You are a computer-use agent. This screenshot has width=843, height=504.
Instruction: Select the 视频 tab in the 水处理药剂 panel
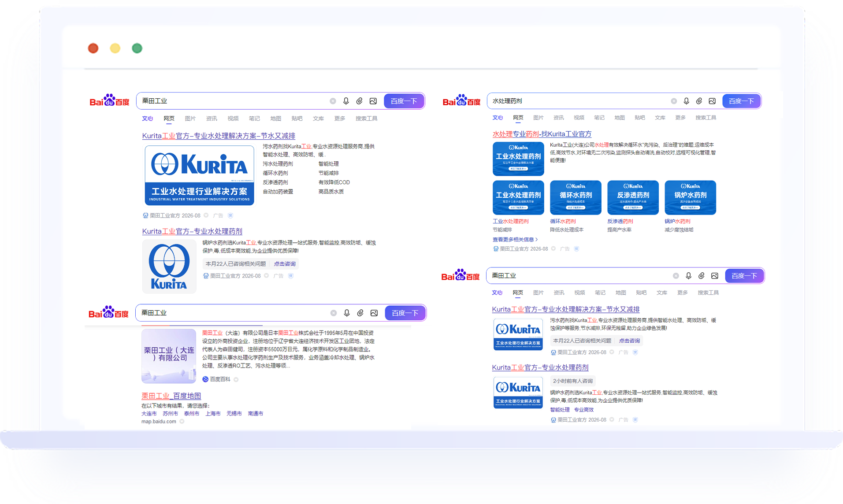coord(579,118)
